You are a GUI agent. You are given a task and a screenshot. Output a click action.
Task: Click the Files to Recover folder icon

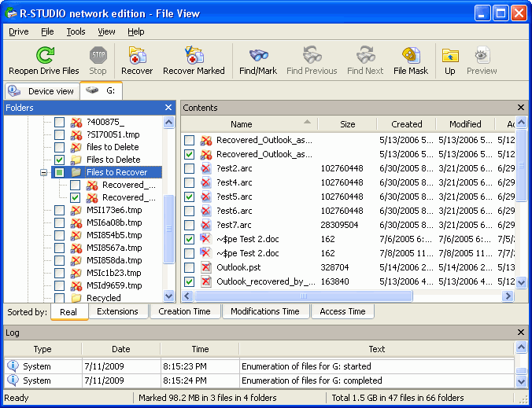point(76,172)
